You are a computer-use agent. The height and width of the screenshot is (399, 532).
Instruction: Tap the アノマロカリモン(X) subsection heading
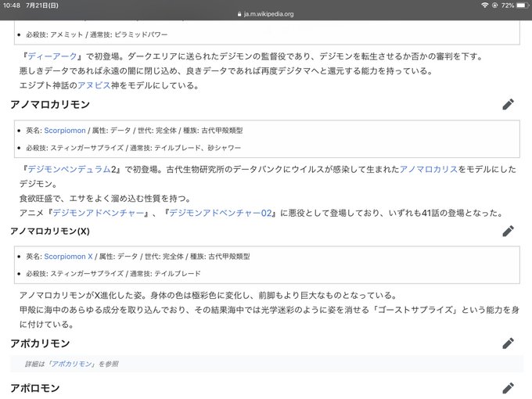click(x=50, y=231)
